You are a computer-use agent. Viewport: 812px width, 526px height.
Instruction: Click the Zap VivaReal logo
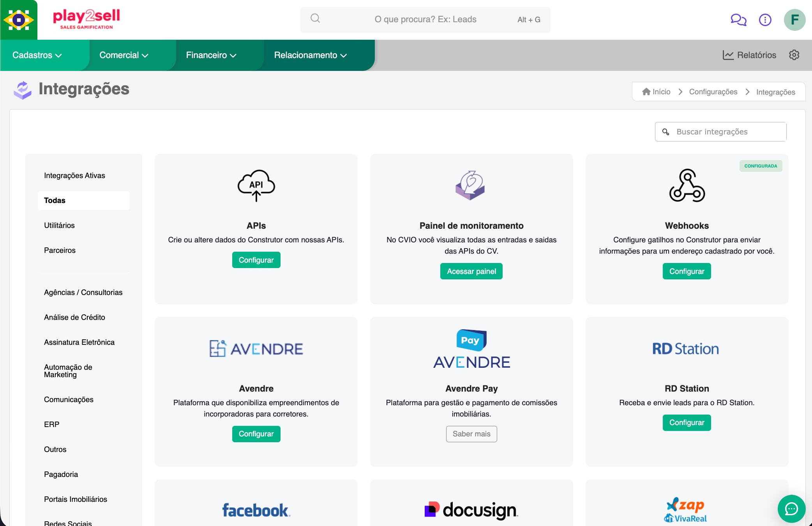point(686,510)
